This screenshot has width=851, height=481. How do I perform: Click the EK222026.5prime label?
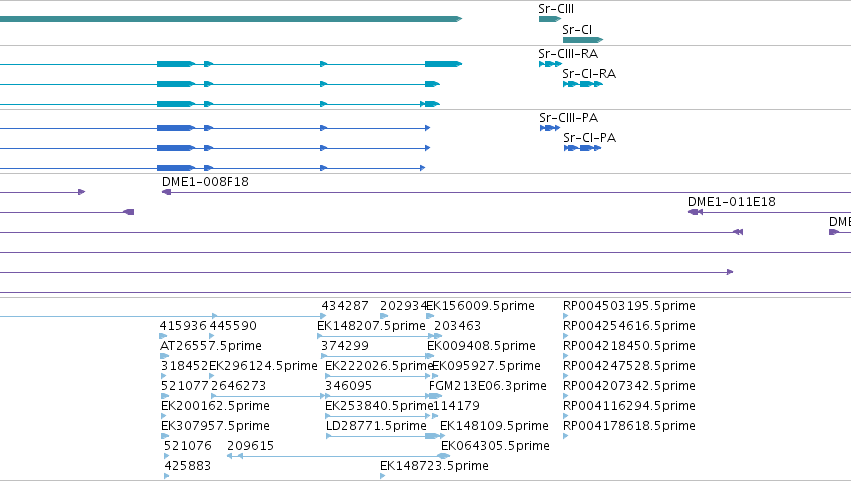coord(378,366)
